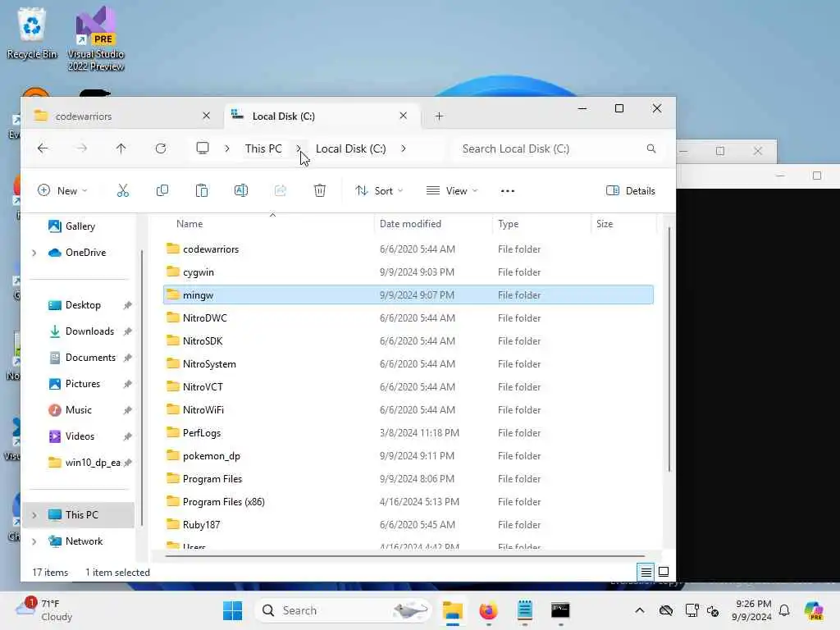Click the file list horizontal scrollbar
Viewport: 840px width, 630px height.
405,556
